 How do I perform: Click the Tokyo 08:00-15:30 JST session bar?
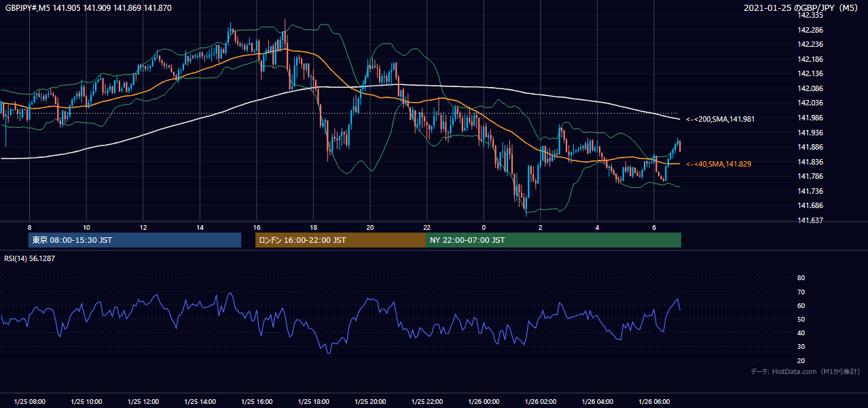[134, 240]
